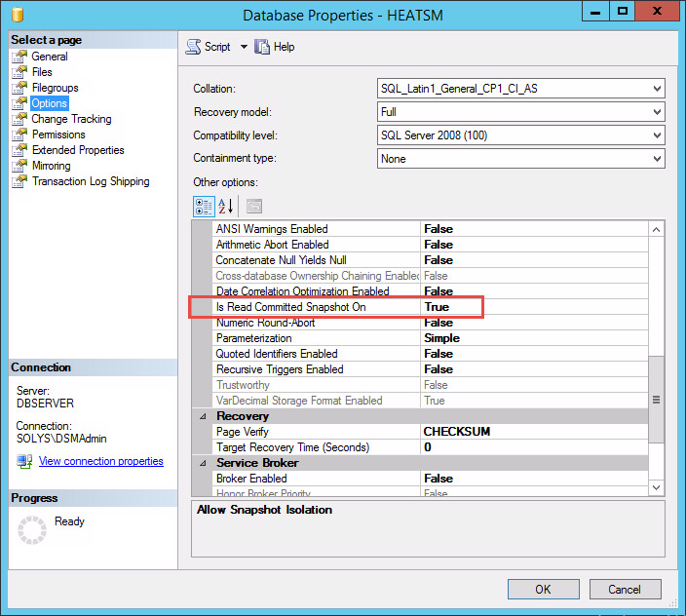Open the Filegroups page
Screen dimensions: 686x616
(x=55, y=88)
